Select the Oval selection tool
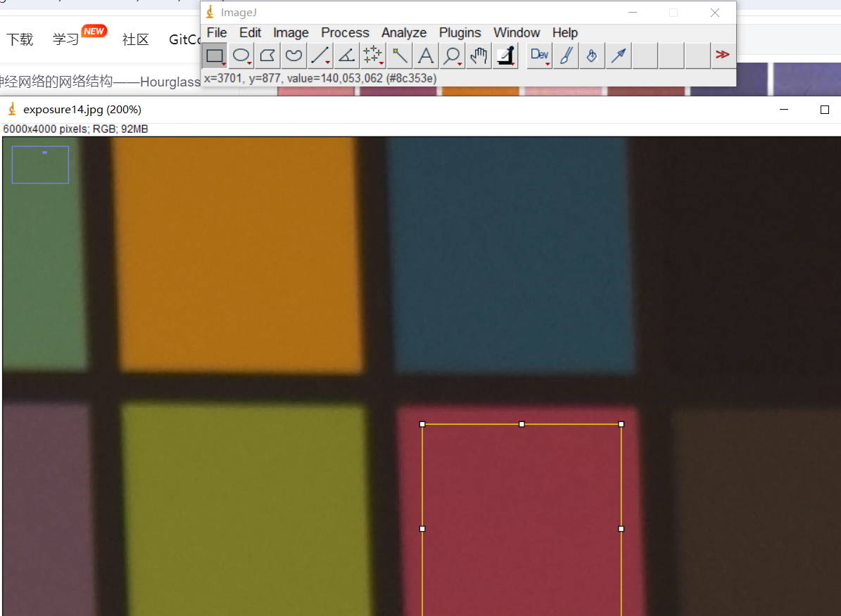The height and width of the screenshot is (616, 841). (x=241, y=56)
